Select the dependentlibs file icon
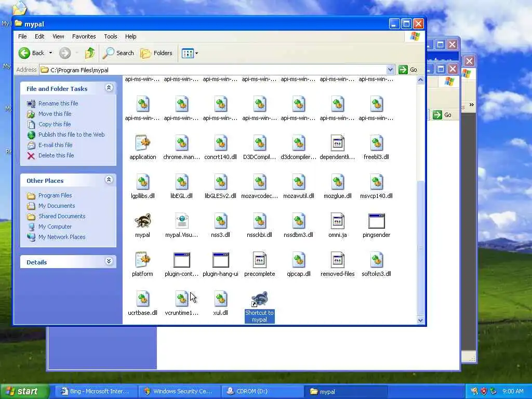 pos(337,143)
